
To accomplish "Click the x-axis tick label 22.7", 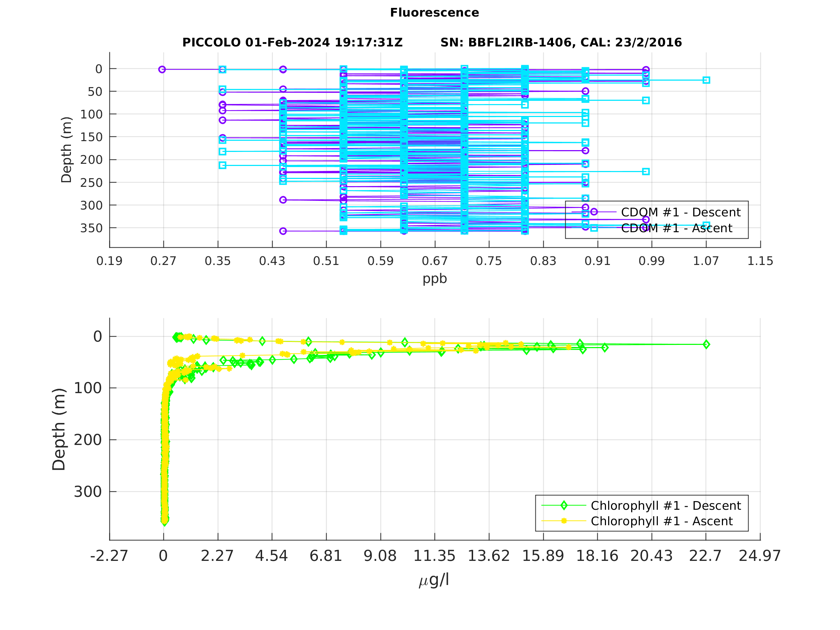I will tap(706, 556).
